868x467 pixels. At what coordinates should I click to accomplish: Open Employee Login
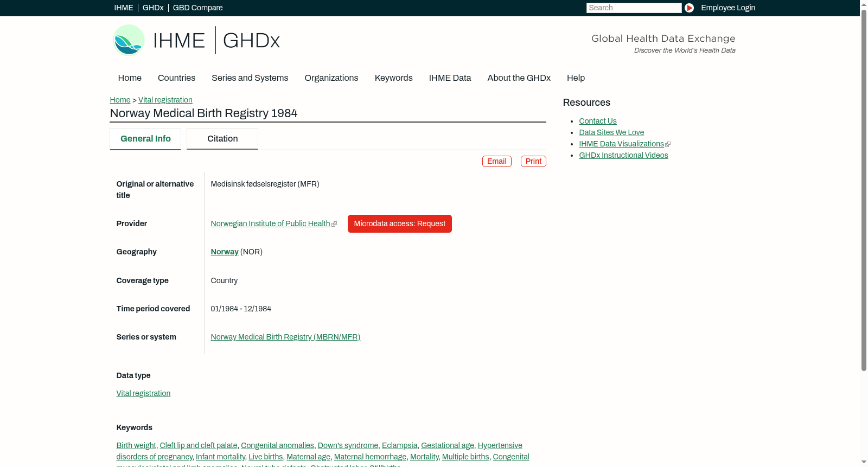(728, 8)
